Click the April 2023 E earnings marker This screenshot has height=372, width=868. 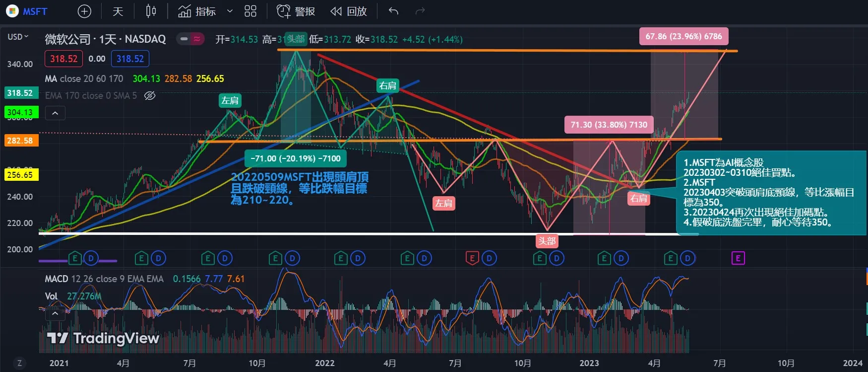coord(671,258)
